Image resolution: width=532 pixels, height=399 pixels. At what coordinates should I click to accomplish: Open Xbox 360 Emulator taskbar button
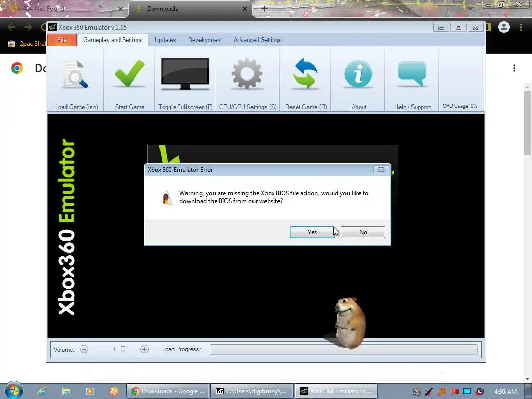(x=337, y=391)
